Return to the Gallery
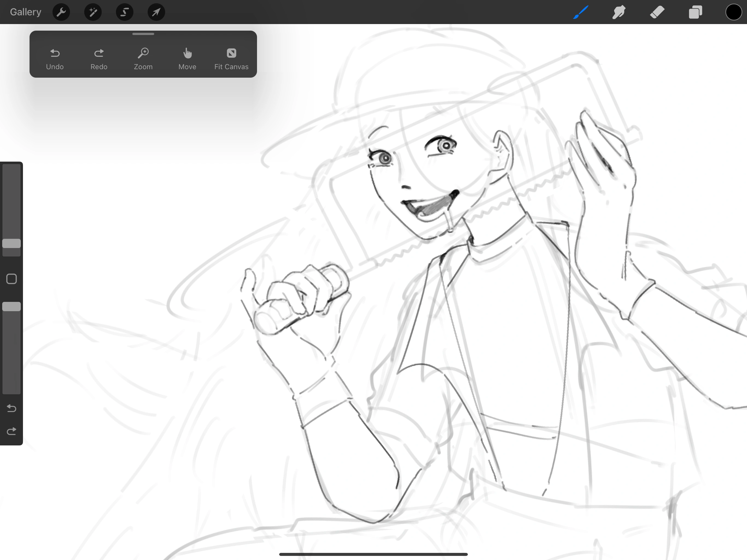Screen dimensions: 747x560 click(x=25, y=12)
